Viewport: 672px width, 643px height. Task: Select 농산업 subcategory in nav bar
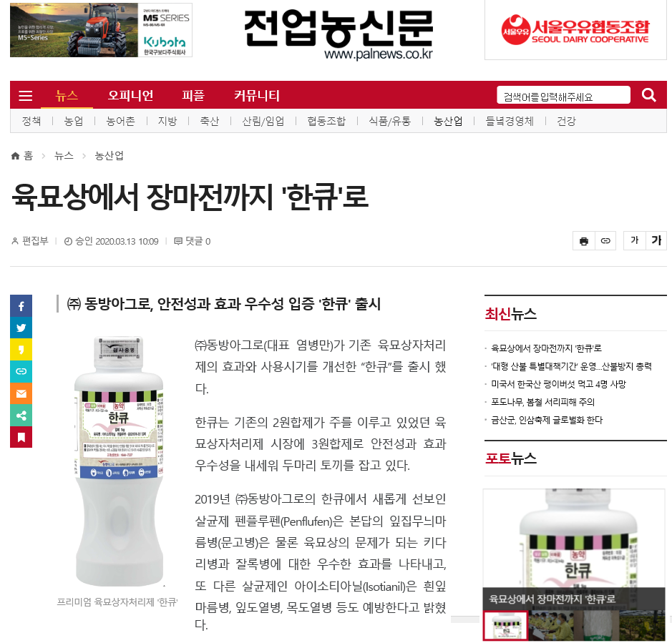click(448, 121)
